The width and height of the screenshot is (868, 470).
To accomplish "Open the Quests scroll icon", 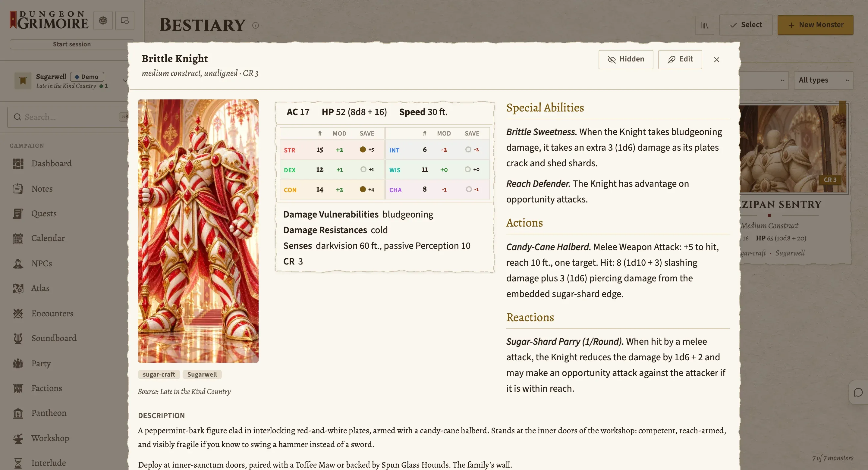I will (18, 214).
